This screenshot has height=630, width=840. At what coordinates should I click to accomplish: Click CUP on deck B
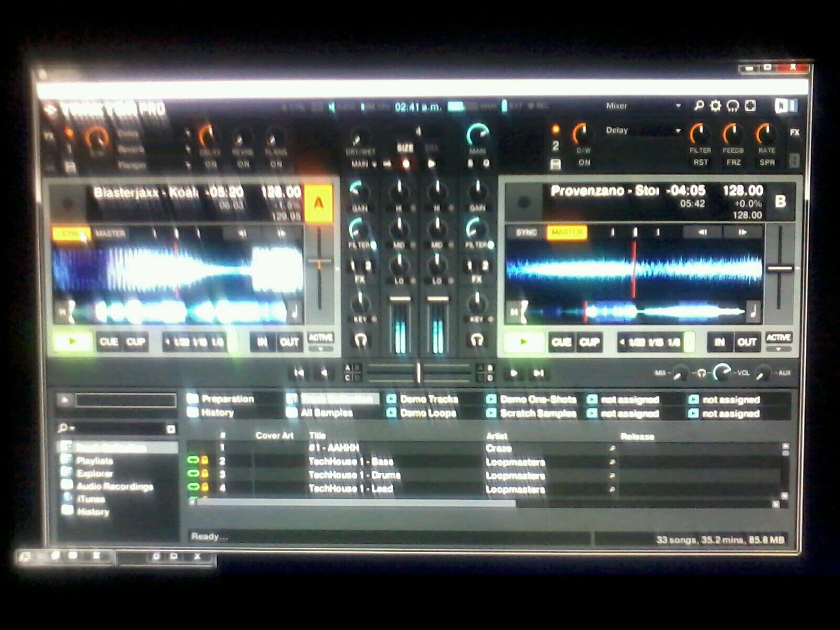[590, 343]
